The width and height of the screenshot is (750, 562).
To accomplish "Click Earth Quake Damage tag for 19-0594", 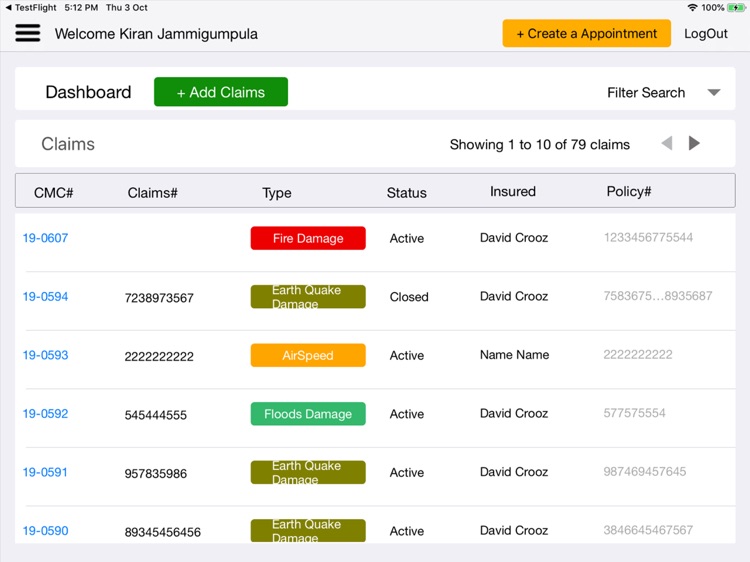I will 308,297.
